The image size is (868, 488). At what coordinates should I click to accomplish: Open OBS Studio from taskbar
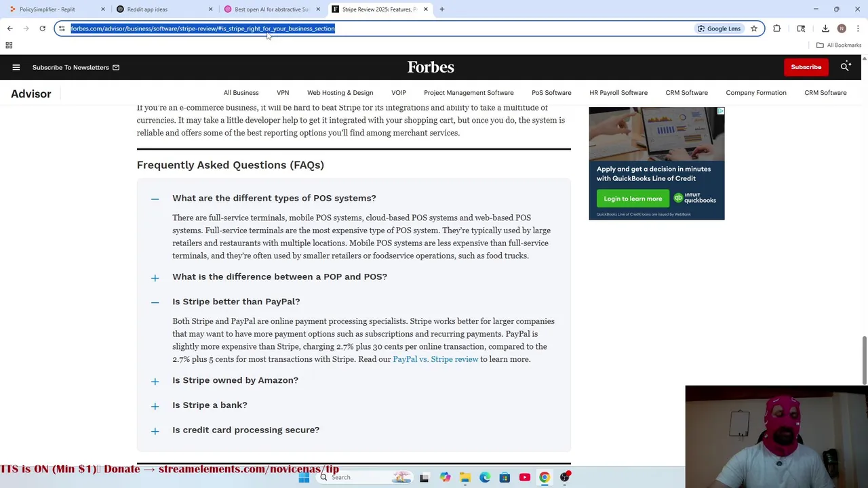pyautogui.click(x=564, y=477)
